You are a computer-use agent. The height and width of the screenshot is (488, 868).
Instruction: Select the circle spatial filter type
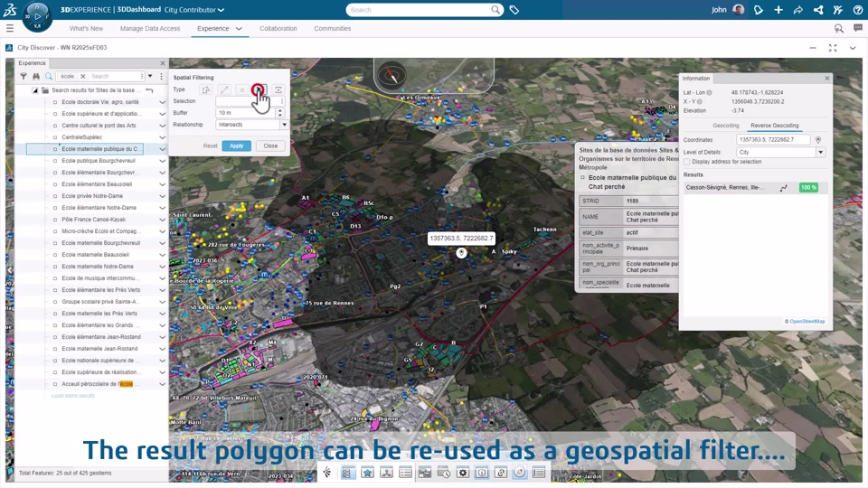pos(242,89)
